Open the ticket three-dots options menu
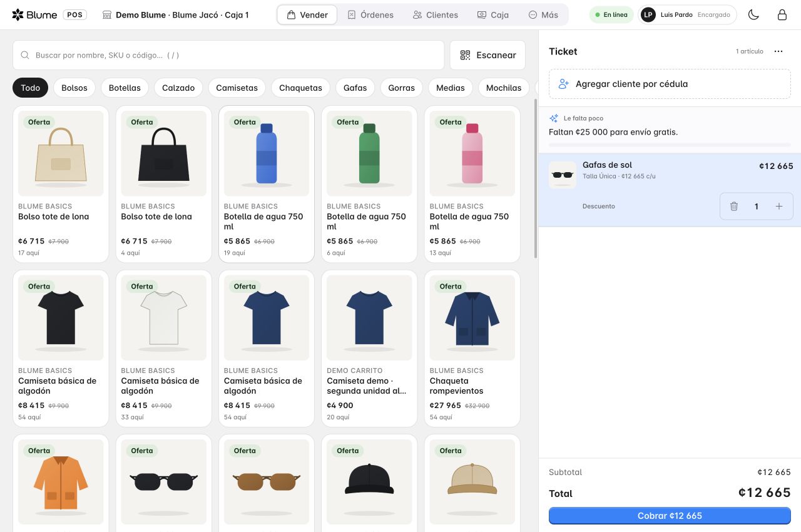This screenshot has height=532, width=801. point(778,51)
